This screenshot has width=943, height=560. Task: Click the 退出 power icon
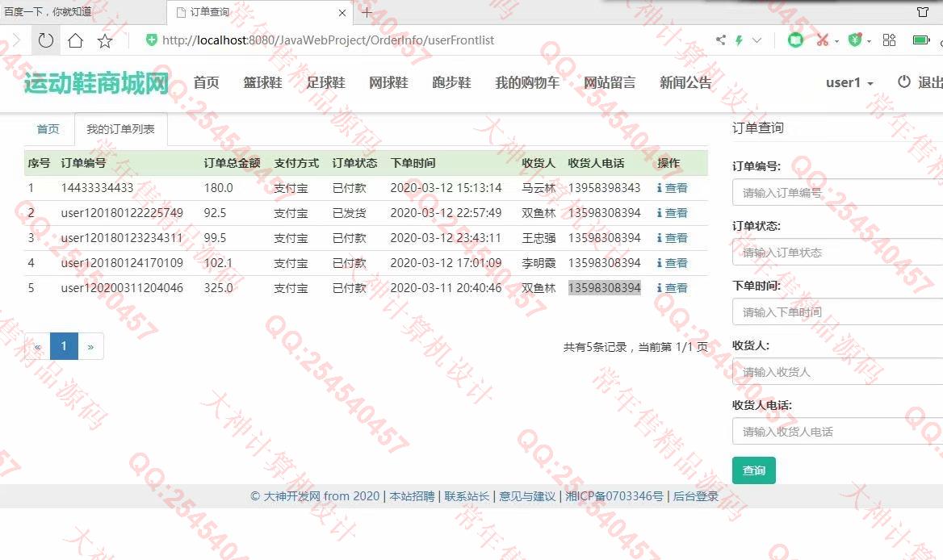[x=904, y=81]
